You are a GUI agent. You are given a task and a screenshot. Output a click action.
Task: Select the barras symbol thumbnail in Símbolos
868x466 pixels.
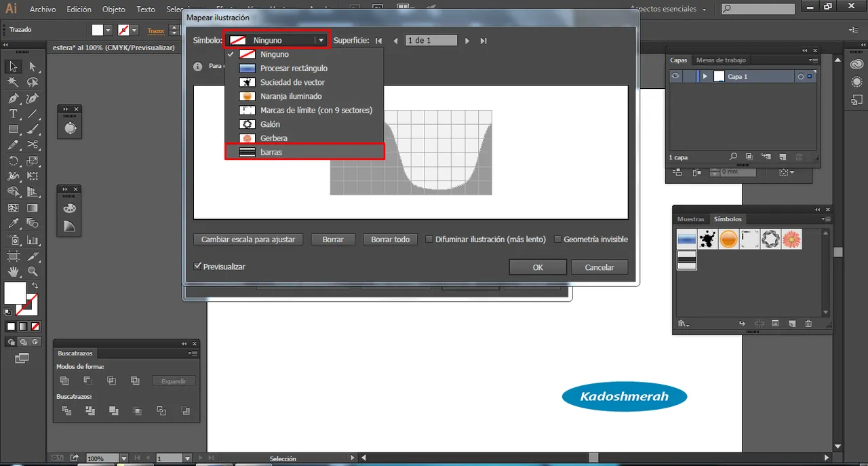(687, 260)
